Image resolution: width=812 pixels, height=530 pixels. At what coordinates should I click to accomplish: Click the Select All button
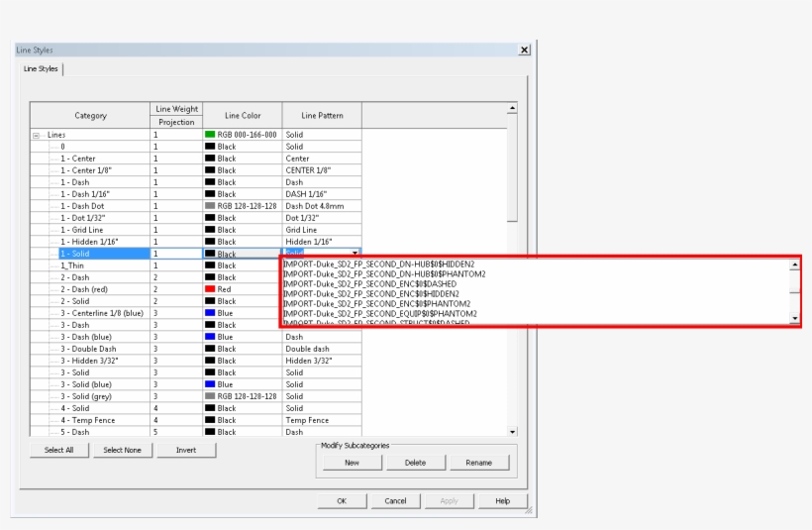(59, 450)
